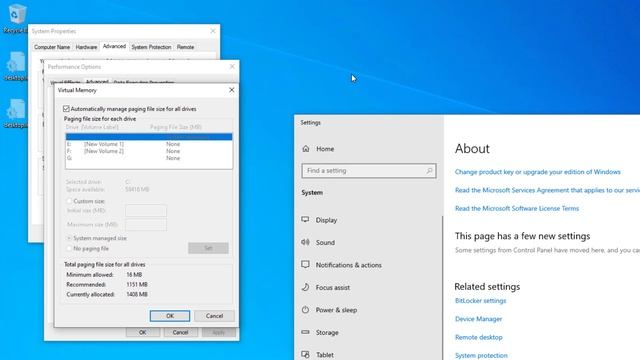640x360 pixels.
Task: Click the Focus assist moon icon
Action: pyautogui.click(x=305, y=287)
